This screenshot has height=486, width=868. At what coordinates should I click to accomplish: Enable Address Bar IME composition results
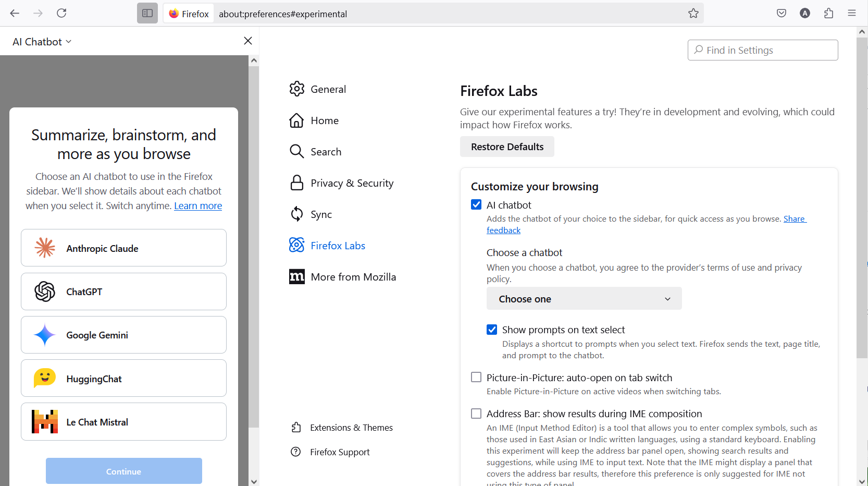pyautogui.click(x=476, y=414)
